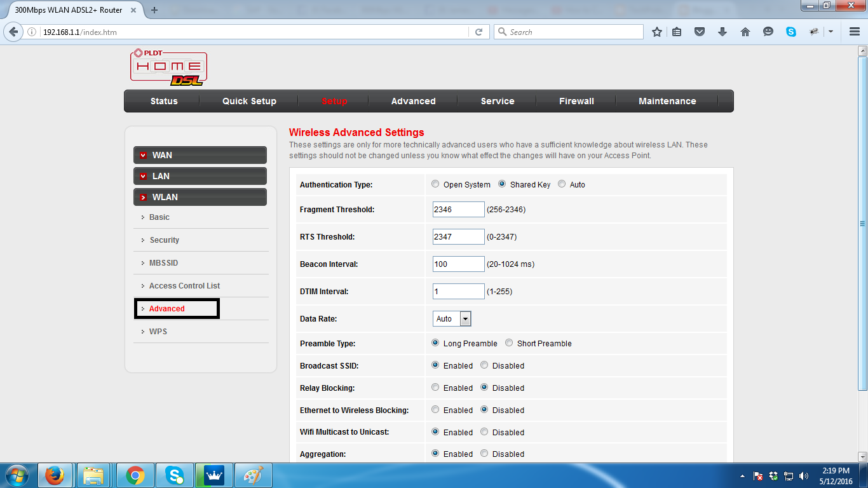Open the Setup tab

[334, 101]
